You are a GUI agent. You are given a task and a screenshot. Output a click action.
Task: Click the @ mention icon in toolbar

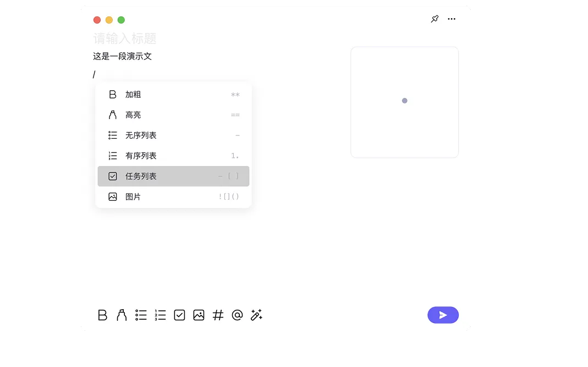point(238,315)
